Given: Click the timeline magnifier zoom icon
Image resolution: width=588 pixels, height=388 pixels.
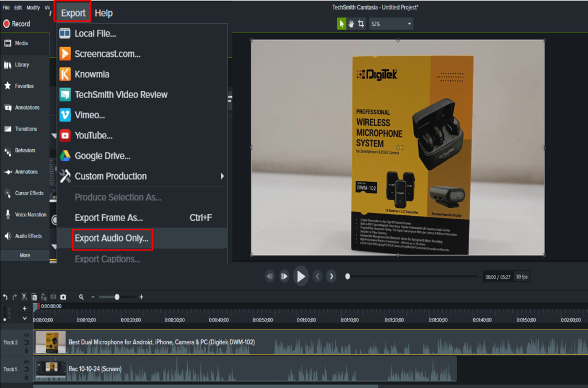Looking at the screenshot, I should (81, 297).
